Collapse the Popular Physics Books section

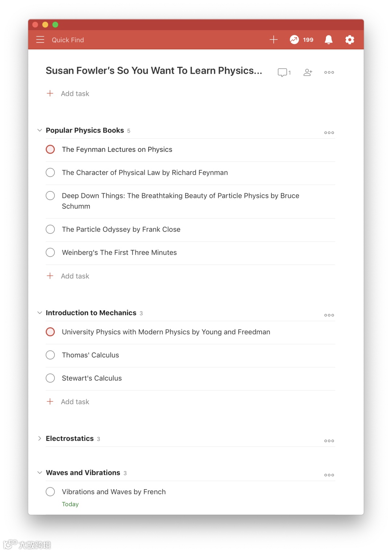tap(40, 130)
